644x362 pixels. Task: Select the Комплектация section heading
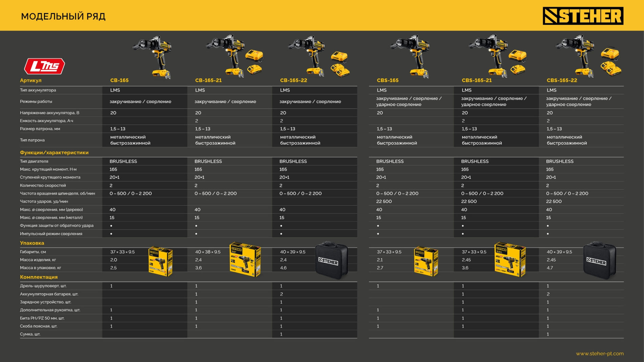[39, 277]
